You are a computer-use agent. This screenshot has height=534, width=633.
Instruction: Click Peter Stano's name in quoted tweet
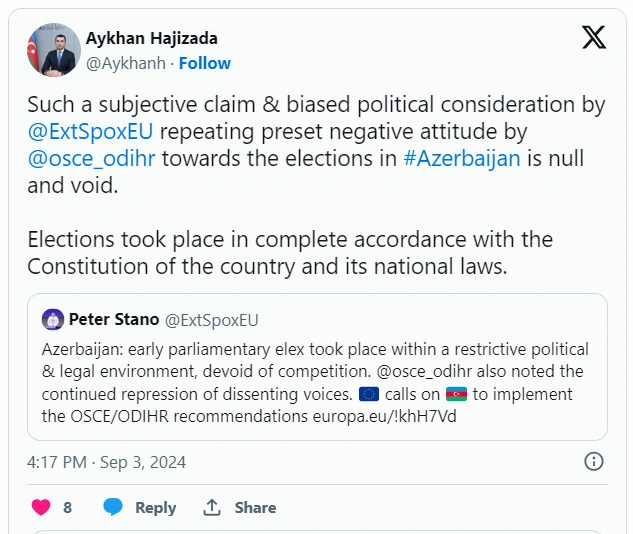coord(112,320)
